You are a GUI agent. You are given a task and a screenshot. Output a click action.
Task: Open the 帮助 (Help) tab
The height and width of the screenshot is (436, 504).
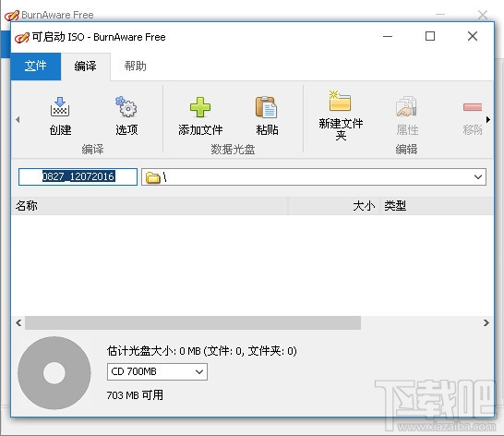pos(136,67)
